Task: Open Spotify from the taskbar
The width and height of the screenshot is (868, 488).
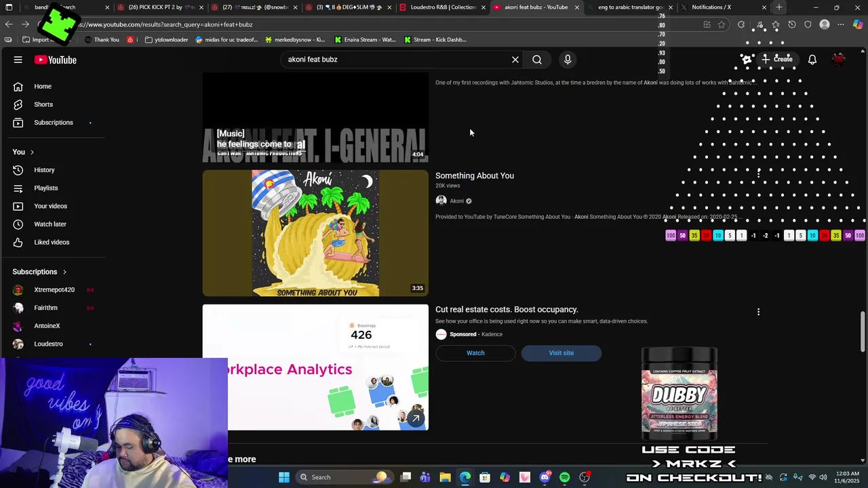Action: (565, 477)
